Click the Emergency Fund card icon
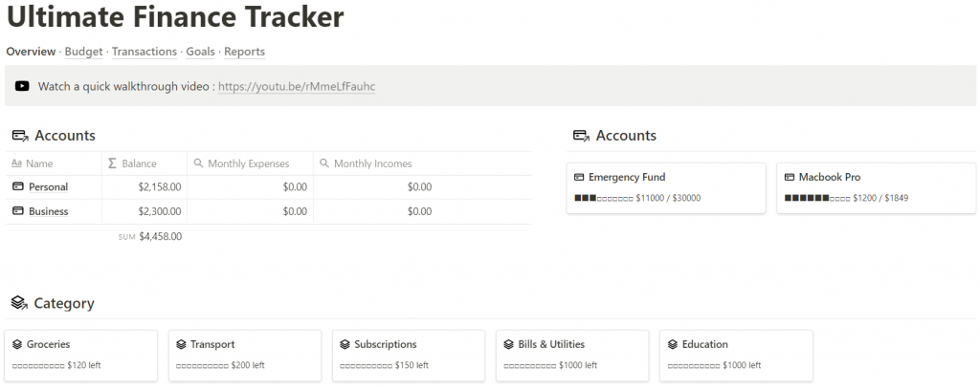This screenshot has width=980, height=391. (579, 178)
